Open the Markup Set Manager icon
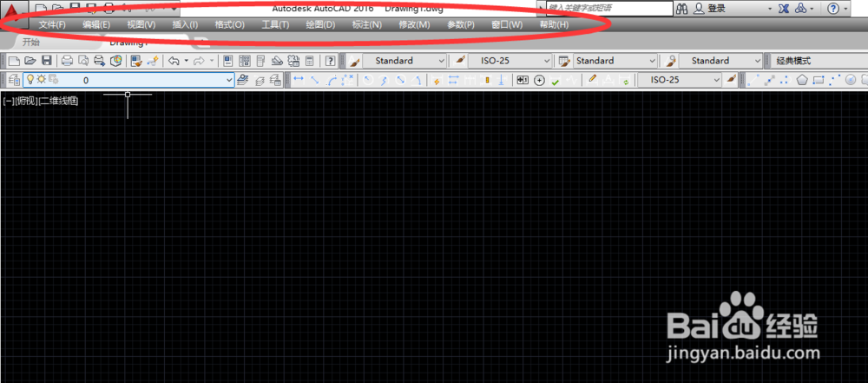This screenshot has height=383, width=868. 293,61
